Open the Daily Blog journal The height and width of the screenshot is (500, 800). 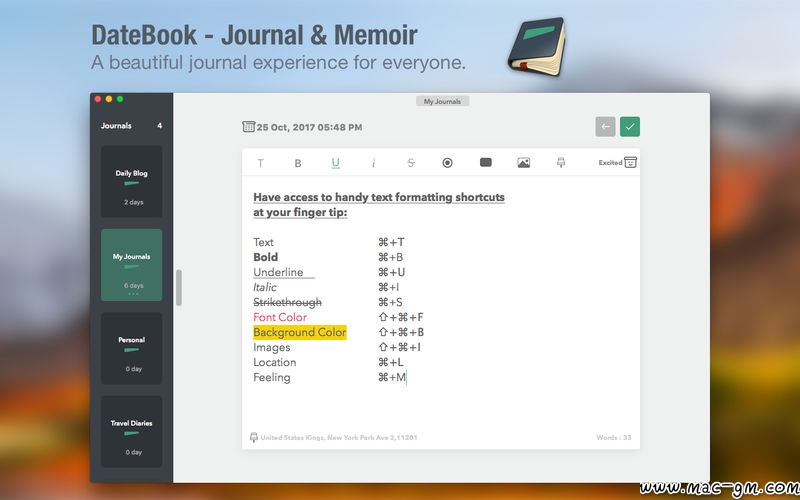pyautogui.click(x=132, y=182)
